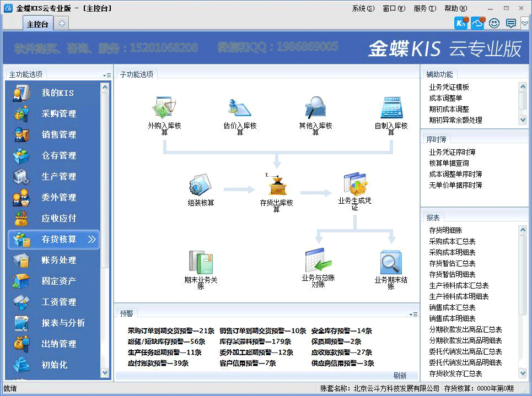532x396 pixels.
Task: Open the 系统(S) menu
Action: [363, 8]
